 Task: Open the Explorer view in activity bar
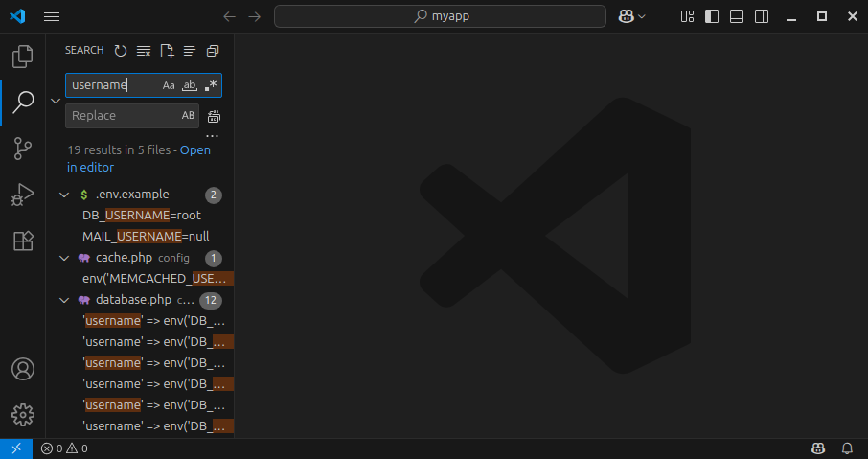pyautogui.click(x=23, y=57)
